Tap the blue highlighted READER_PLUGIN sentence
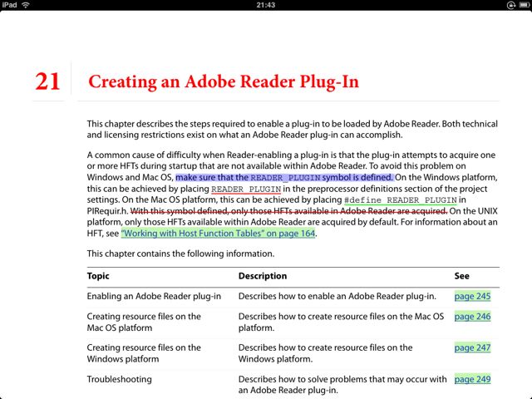 [284, 177]
